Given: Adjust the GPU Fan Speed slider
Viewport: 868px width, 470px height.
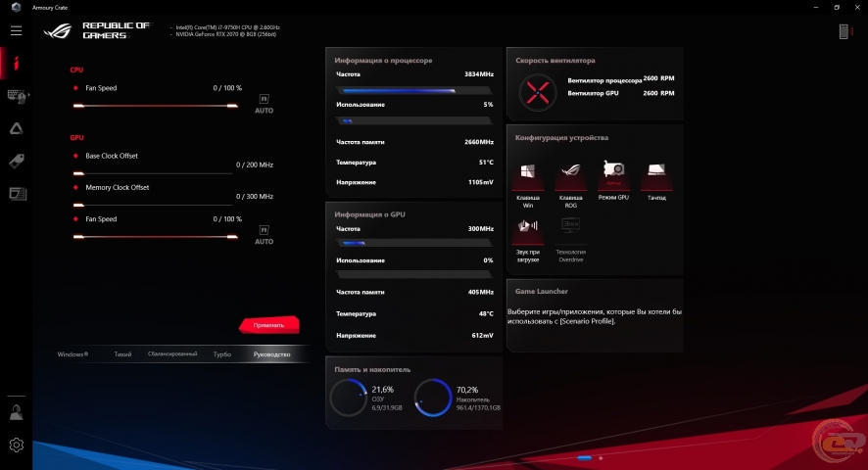Looking at the screenshot, I should tap(156, 237).
